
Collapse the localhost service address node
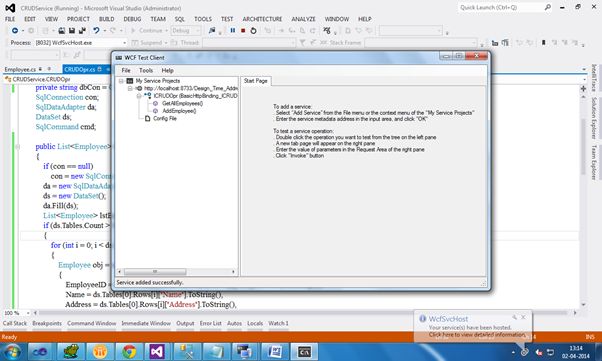[130, 88]
